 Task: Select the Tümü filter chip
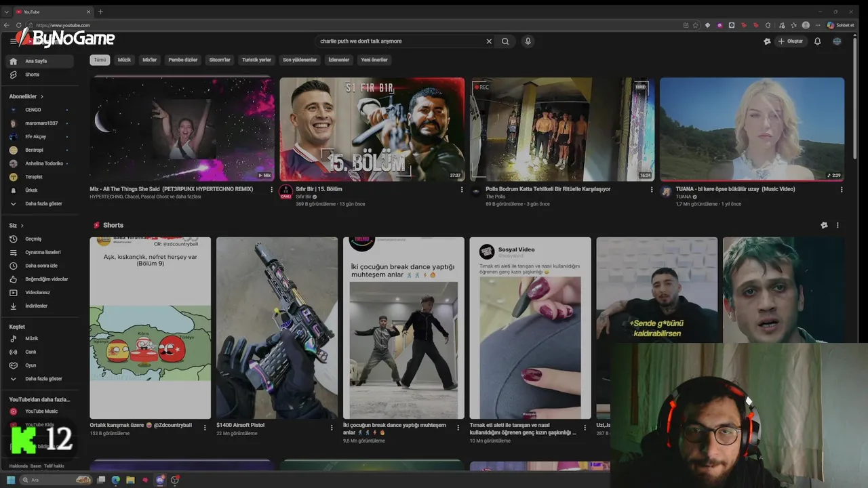pos(100,60)
